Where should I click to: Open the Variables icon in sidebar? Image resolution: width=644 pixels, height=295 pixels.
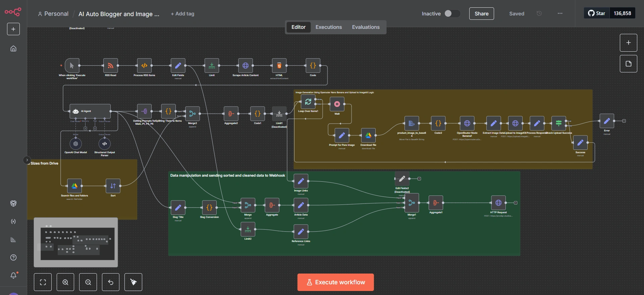click(x=13, y=222)
